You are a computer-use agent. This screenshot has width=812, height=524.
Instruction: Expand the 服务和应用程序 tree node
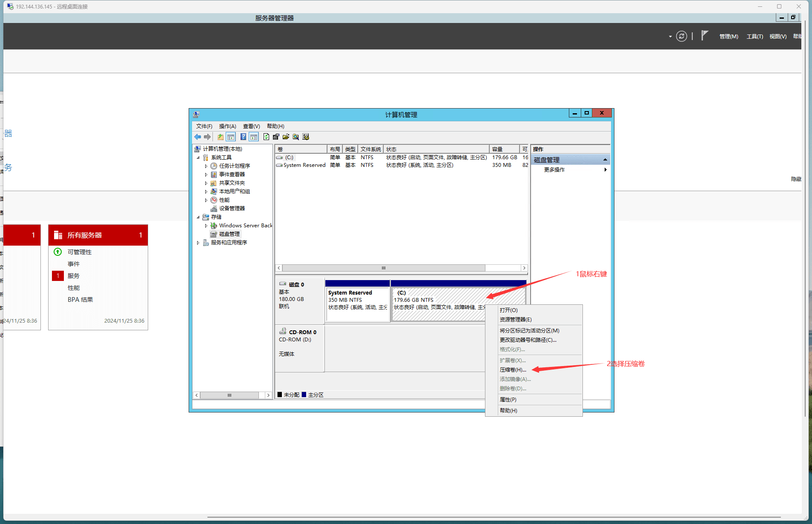(x=198, y=243)
